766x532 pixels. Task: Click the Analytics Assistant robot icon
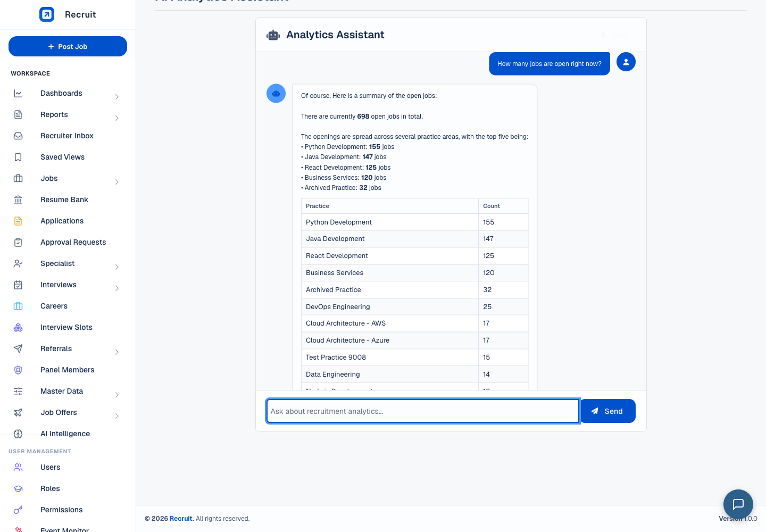click(273, 35)
